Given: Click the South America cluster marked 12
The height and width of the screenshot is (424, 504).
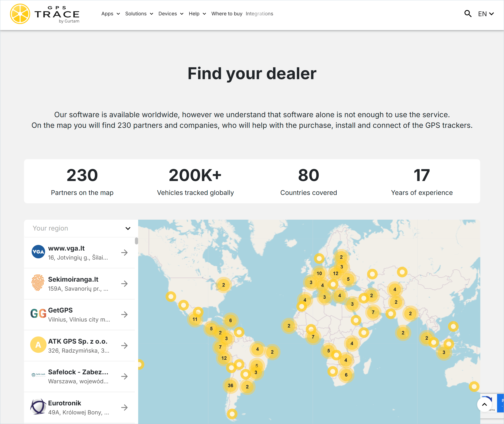Looking at the screenshot, I should point(224,358).
